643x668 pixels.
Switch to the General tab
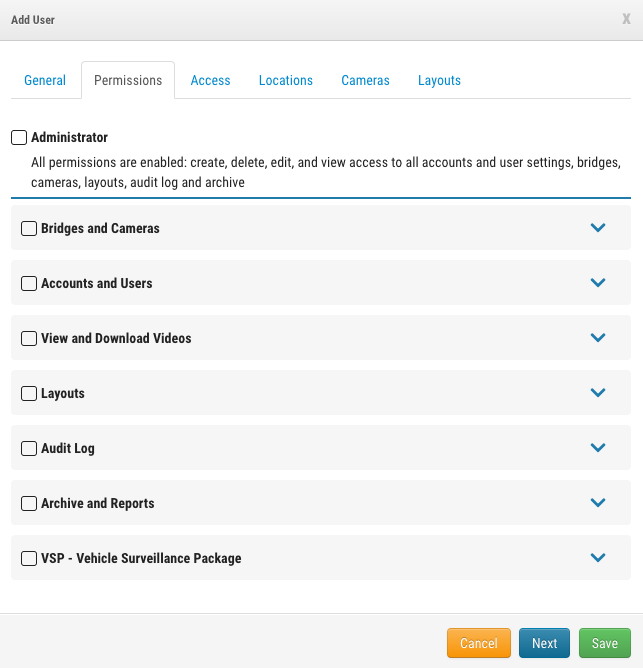[x=45, y=80]
